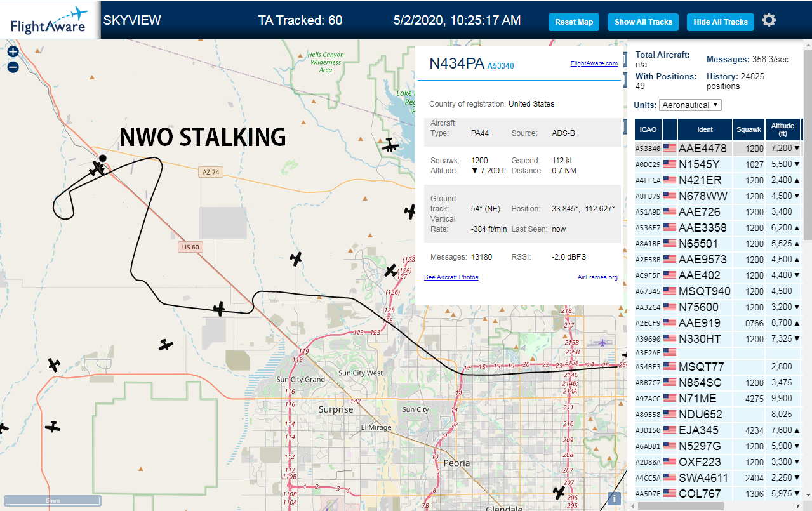This screenshot has width=812, height=511.
Task: Select the N434PA aircraft icon near AZ 74
Action: tap(97, 168)
